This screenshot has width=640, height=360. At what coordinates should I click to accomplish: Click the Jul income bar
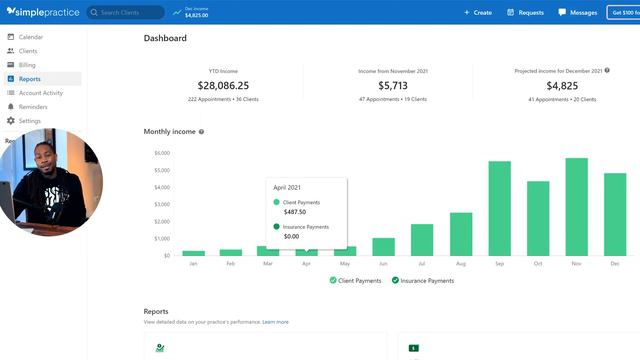[422, 240]
